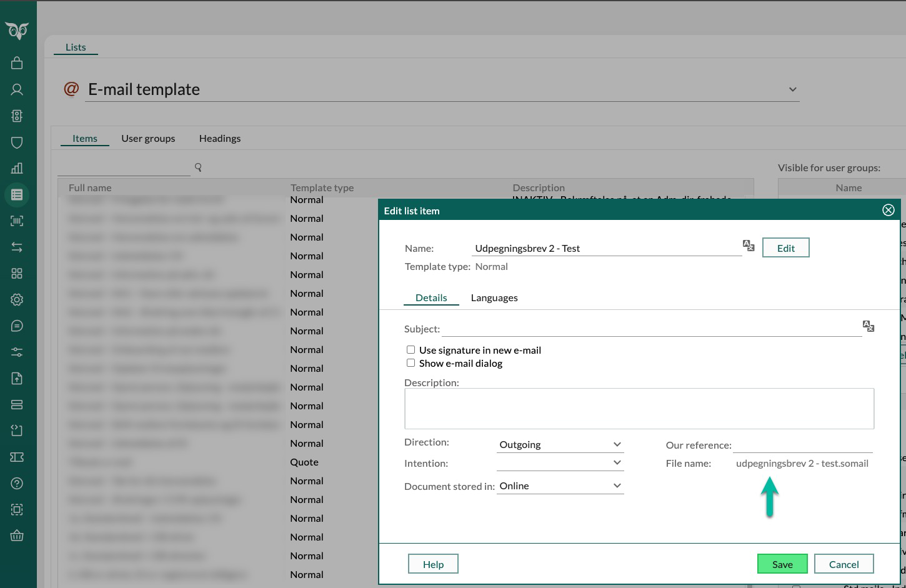Image resolution: width=906 pixels, height=588 pixels.
Task: Click the Help button in dialog
Action: [433, 564]
